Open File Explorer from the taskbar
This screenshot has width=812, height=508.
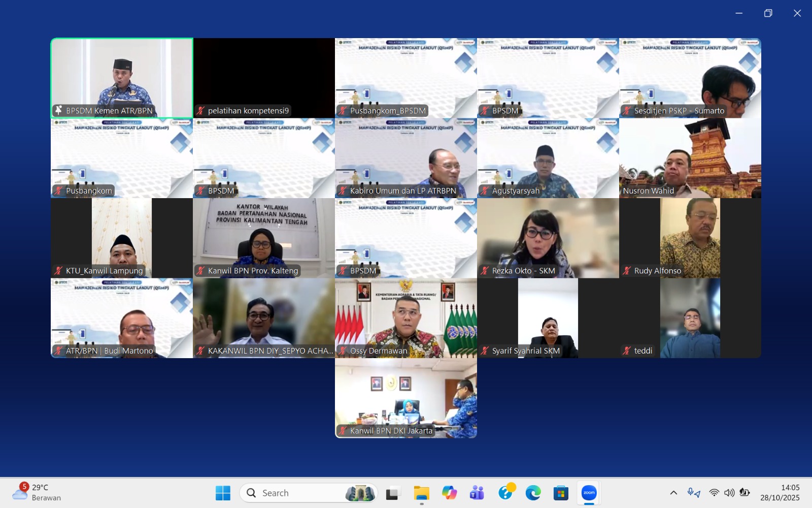click(x=421, y=493)
